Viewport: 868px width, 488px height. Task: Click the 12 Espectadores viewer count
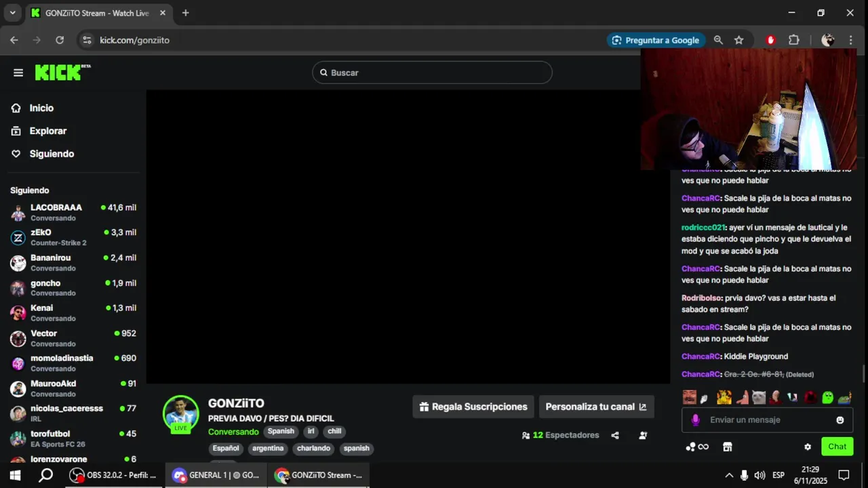click(560, 435)
